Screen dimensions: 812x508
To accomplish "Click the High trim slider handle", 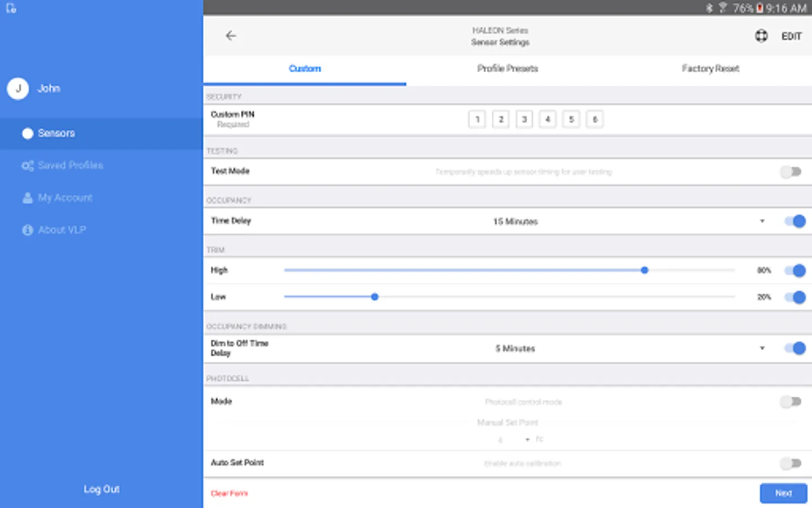I will pos(645,270).
